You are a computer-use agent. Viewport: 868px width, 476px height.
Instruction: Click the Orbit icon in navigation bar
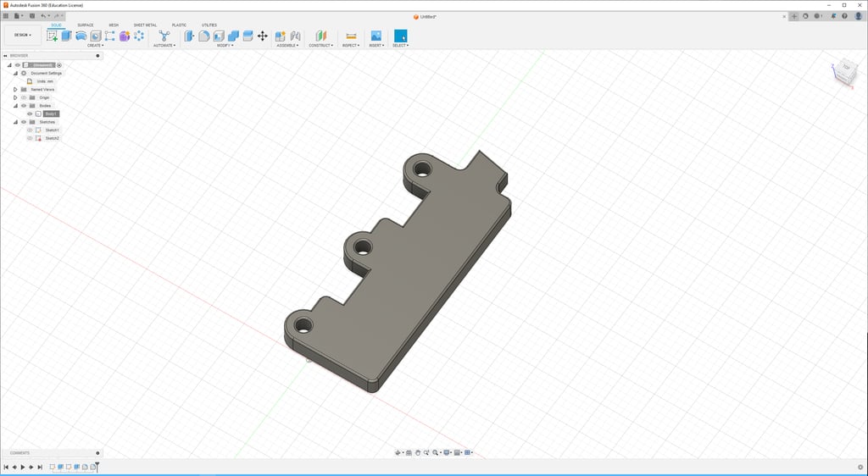pyautogui.click(x=398, y=453)
